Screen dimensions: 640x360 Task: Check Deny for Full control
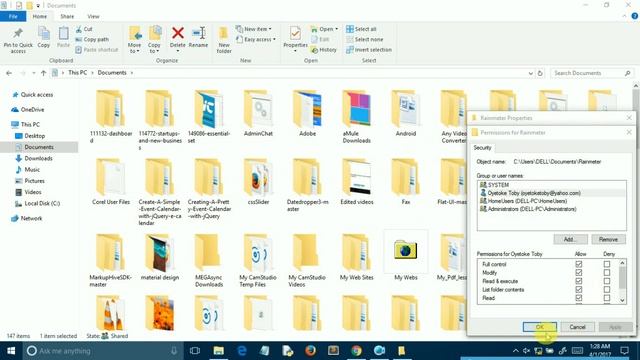(607, 264)
